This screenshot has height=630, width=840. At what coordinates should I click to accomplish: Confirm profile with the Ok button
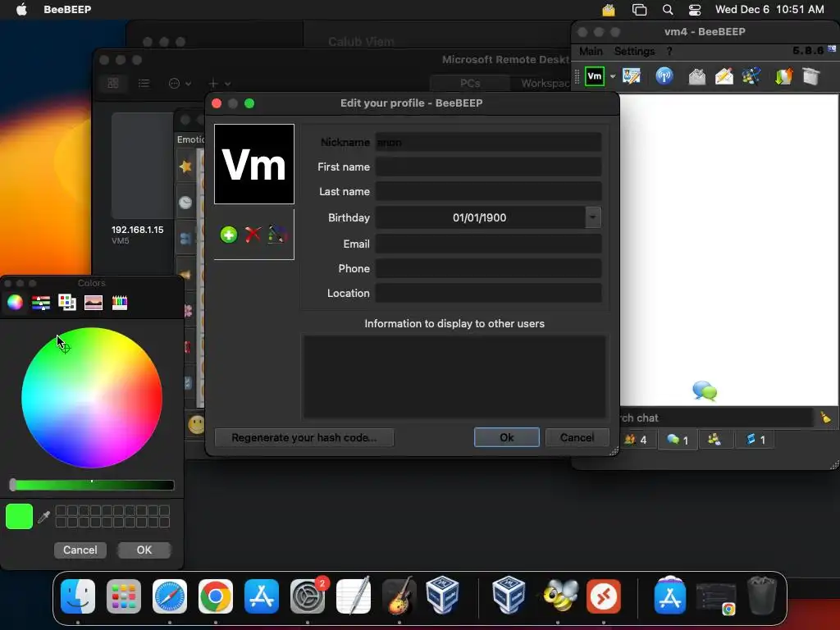507,438
